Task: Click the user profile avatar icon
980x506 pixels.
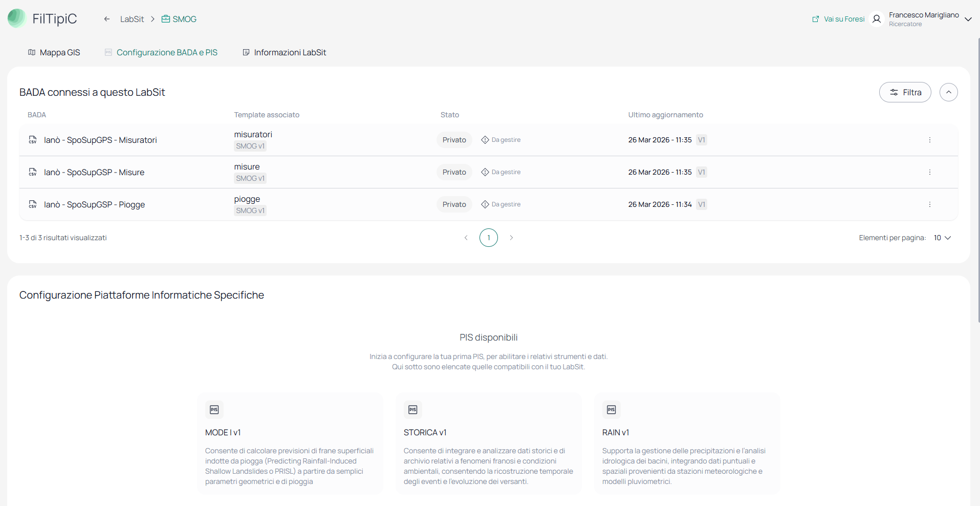Action: (877, 19)
